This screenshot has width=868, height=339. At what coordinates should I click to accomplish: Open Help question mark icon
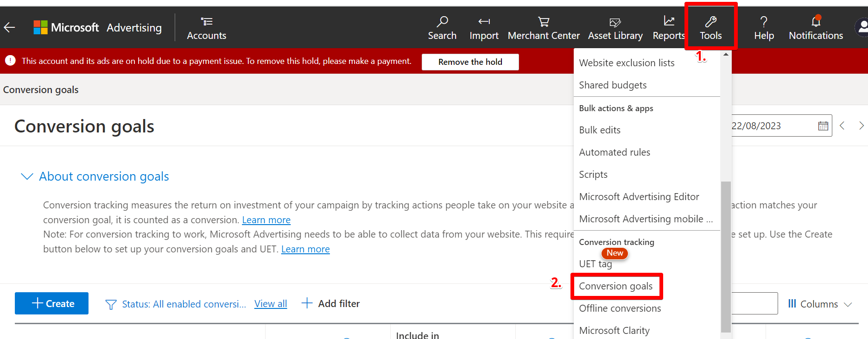pyautogui.click(x=764, y=21)
